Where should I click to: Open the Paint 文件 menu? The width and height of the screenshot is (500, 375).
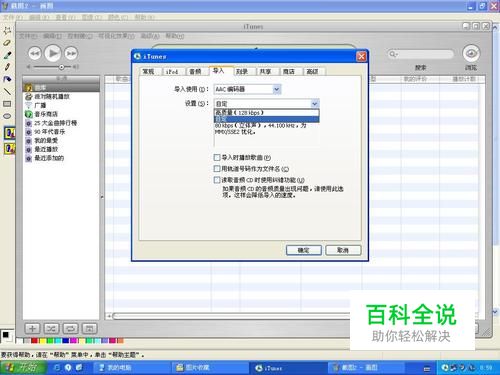coord(13,17)
